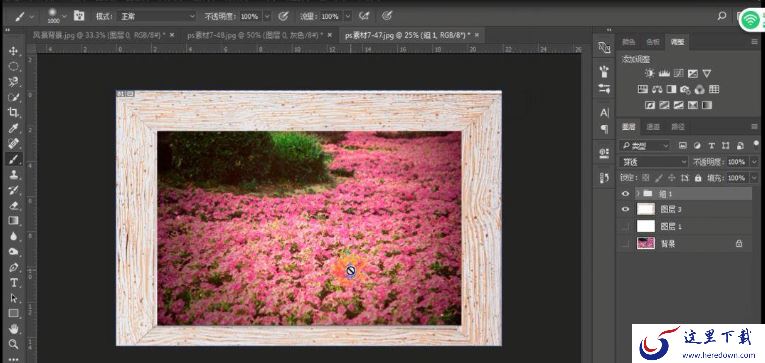The image size is (765, 363).
Task: Open the layer blend mode dropdown
Action: pyautogui.click(x=654, y=161)
